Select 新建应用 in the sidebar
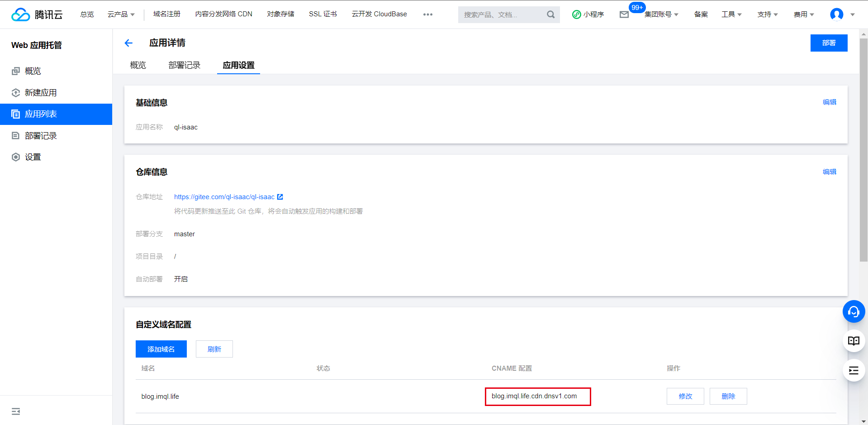Screen dimensions: 868x425 tap(41, 93)
